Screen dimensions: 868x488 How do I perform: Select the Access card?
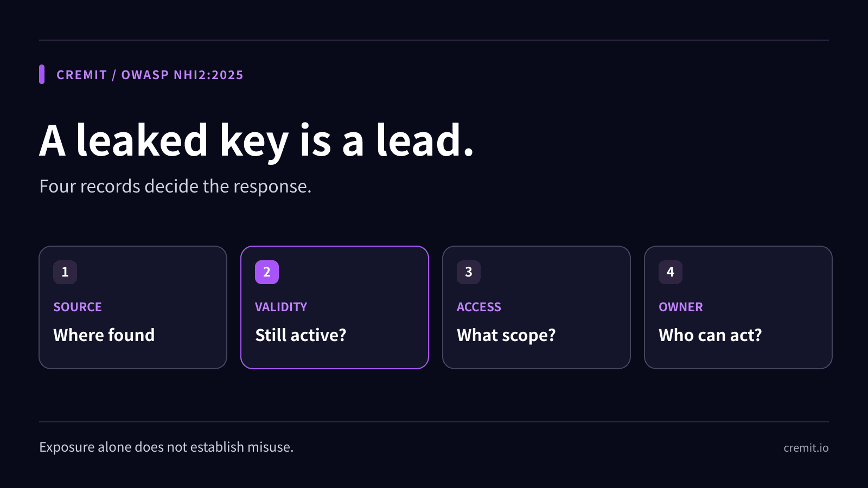point(537,307)
